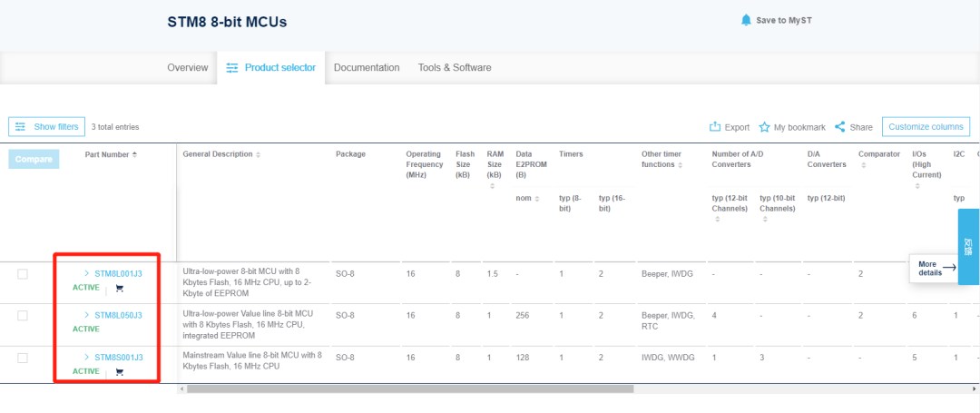Screen dimensions: 980x413
Task: Click the scrollbar left arrow
Action: coord(181,388)
